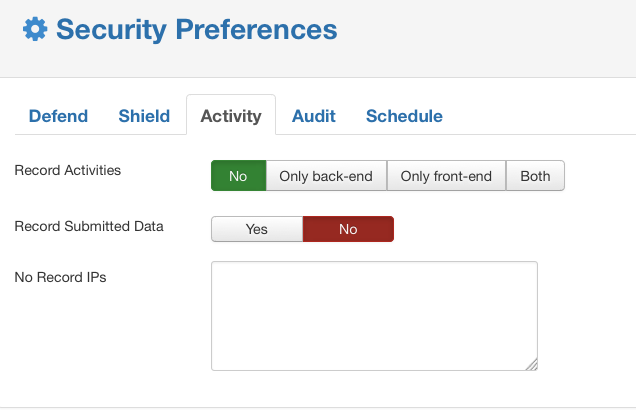Open the Defend tab
The image size is (636, 410).
(58, 116)
